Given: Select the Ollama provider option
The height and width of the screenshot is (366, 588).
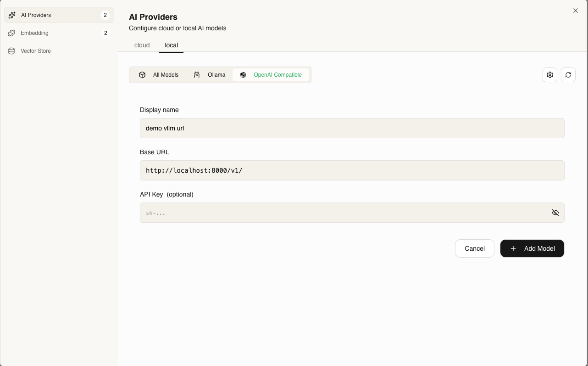Looking at the screenshot, I should click(x=209, y=74).
